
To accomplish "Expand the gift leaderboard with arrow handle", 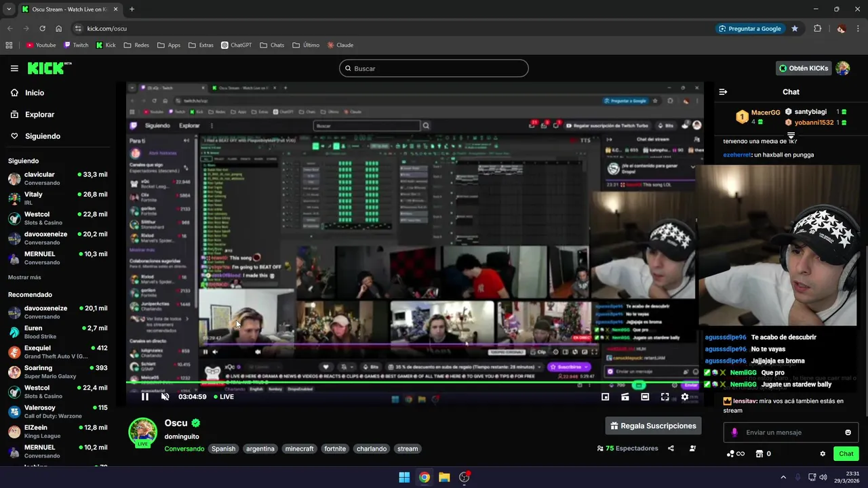I will (791, 136).
